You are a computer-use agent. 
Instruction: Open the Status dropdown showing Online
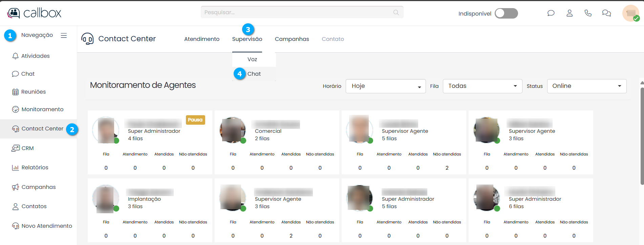coord(586,86)
